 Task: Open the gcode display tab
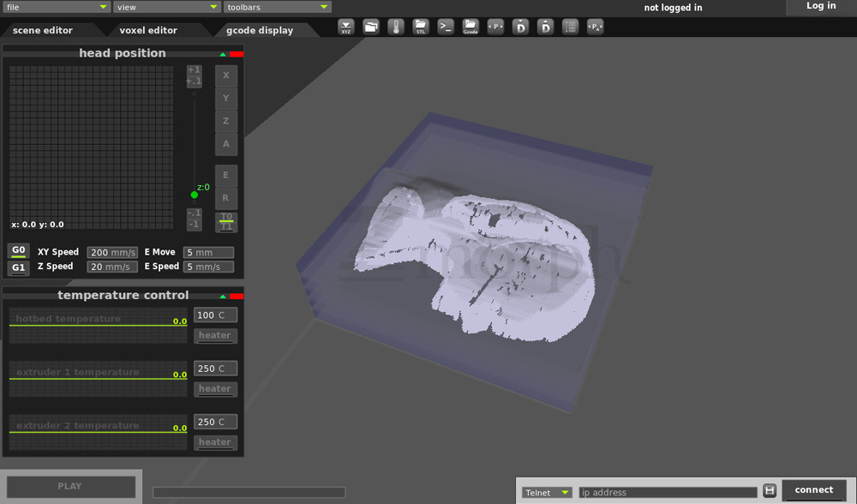point(260,30)
